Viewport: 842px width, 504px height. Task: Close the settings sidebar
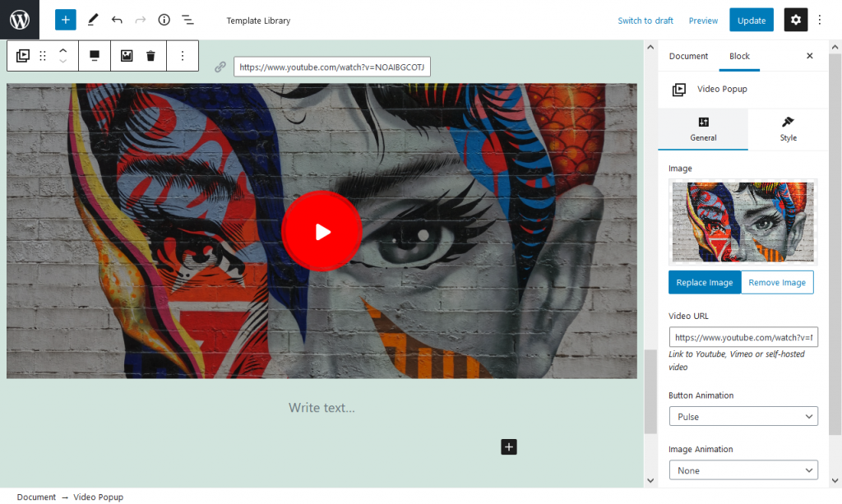[810, 56]
